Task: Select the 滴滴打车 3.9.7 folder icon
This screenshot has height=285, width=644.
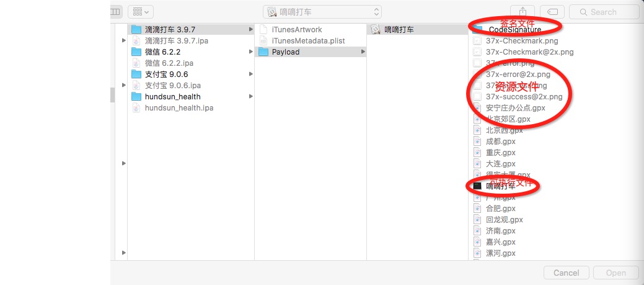Action: (136, 30)
